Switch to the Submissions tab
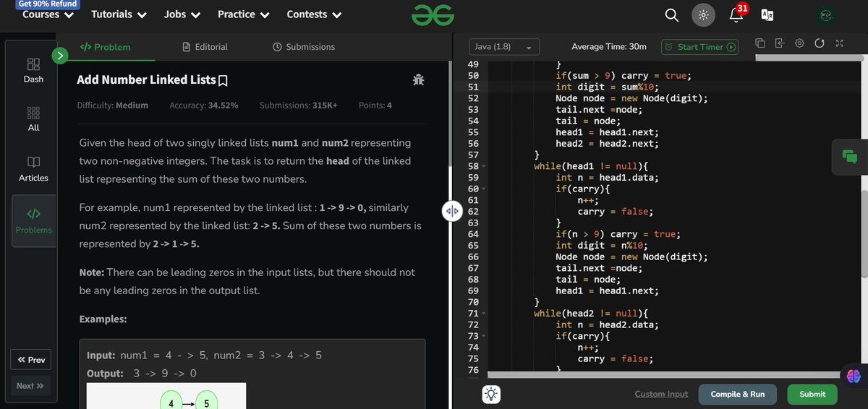Screen dimensions: 868x409 304,47
